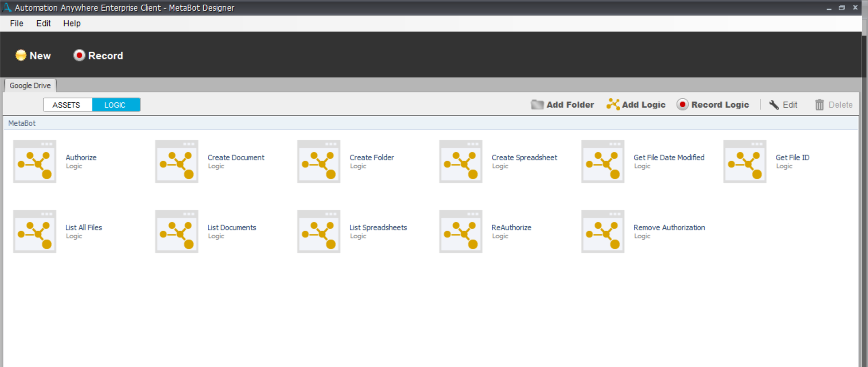Click the folder icon beside Add Folder

[x=537, y=105]
